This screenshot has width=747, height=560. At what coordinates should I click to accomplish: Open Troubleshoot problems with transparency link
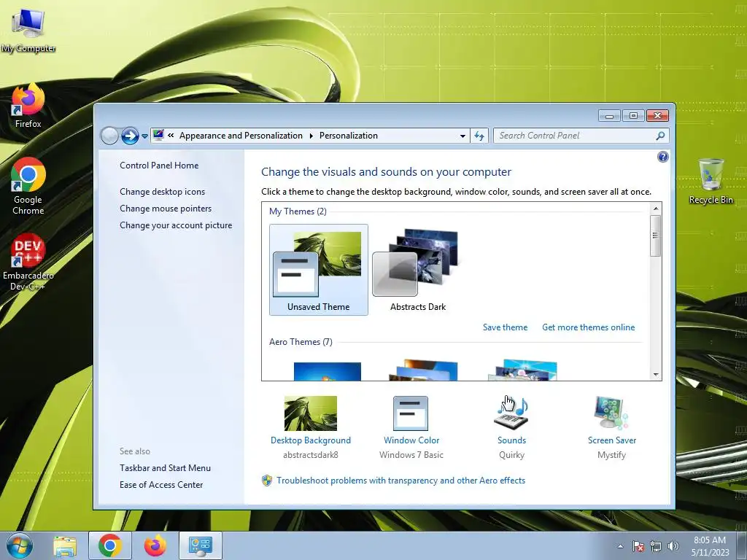(400, 481)
